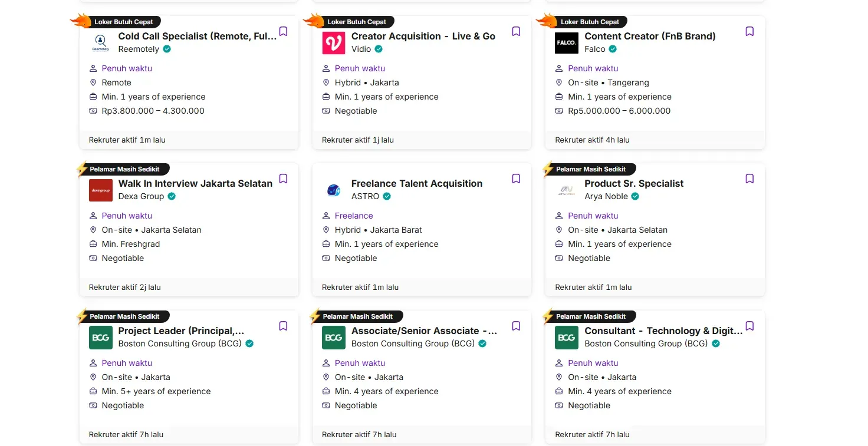The height and width of the screenshot is (446, 868).
Task: Bookmark the Consultant Technology & Digital job
Action: click(749, 326)
